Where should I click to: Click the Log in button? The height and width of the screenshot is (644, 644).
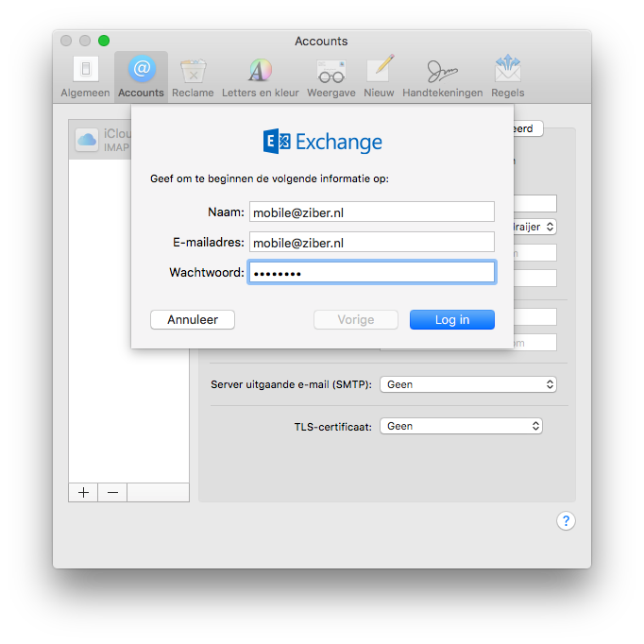point(452,319)
